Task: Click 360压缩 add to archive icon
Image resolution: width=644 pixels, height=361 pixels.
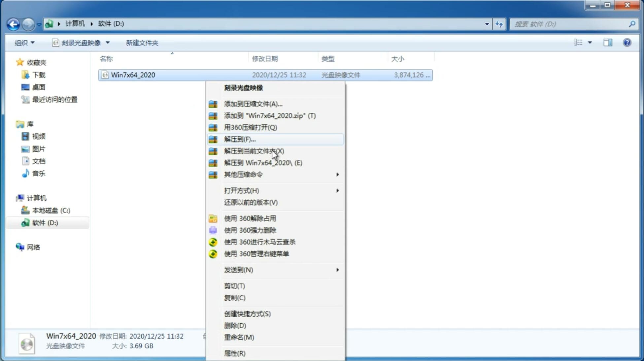Action: (x=214, y=104)
